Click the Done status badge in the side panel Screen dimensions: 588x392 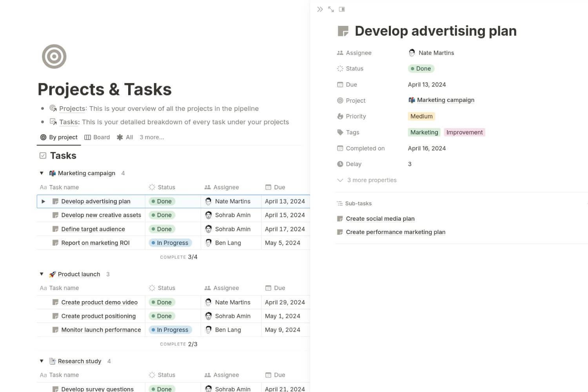(421, 69)
